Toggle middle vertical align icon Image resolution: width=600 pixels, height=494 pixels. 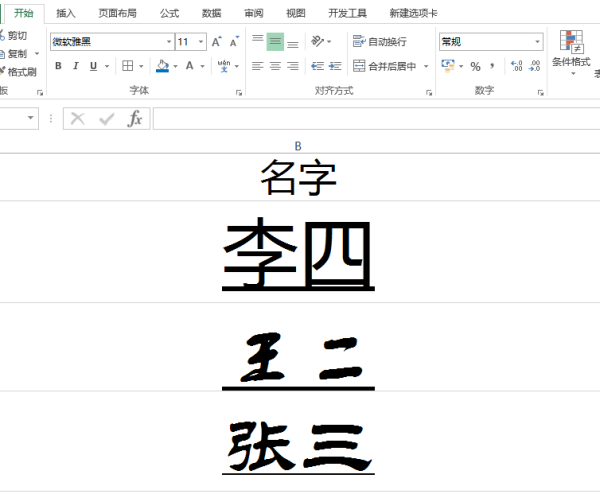pos(275,41)
